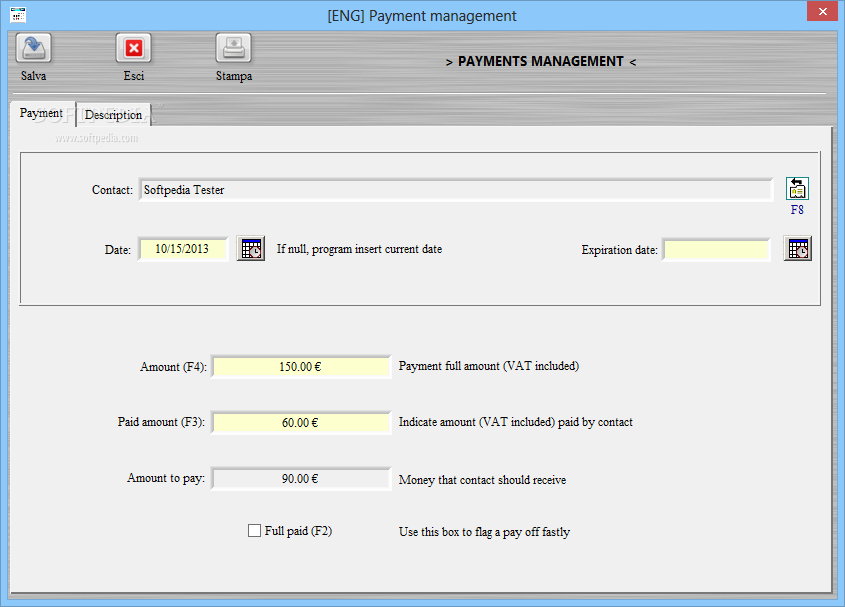
Task: Click the Amount to pay field 90.00 €
Action: (x=301, y=479)
